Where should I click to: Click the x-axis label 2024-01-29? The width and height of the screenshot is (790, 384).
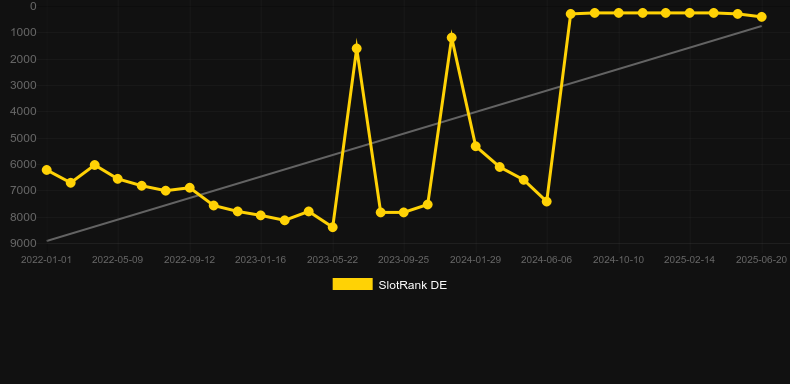pyautogui.click(x=476, y=260)
